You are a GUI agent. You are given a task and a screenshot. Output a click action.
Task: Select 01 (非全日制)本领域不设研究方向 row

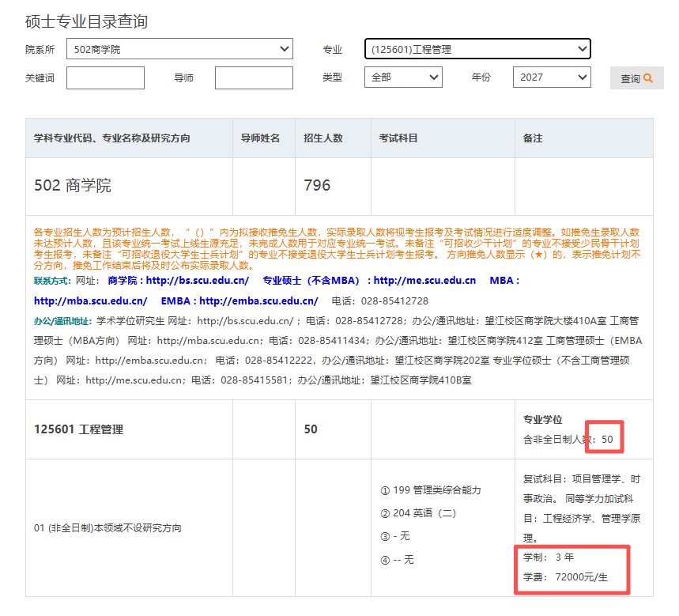click(x=108, y=528)
